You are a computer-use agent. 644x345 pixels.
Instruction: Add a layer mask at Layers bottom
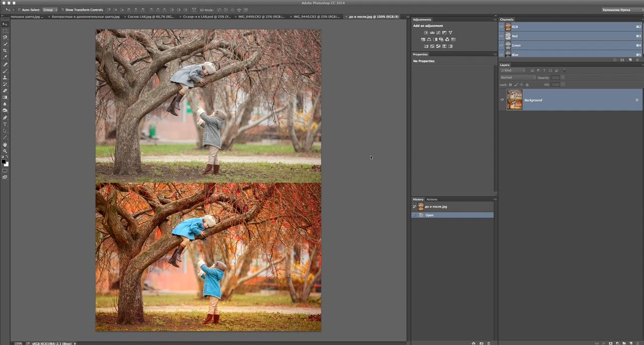point(610,343)
